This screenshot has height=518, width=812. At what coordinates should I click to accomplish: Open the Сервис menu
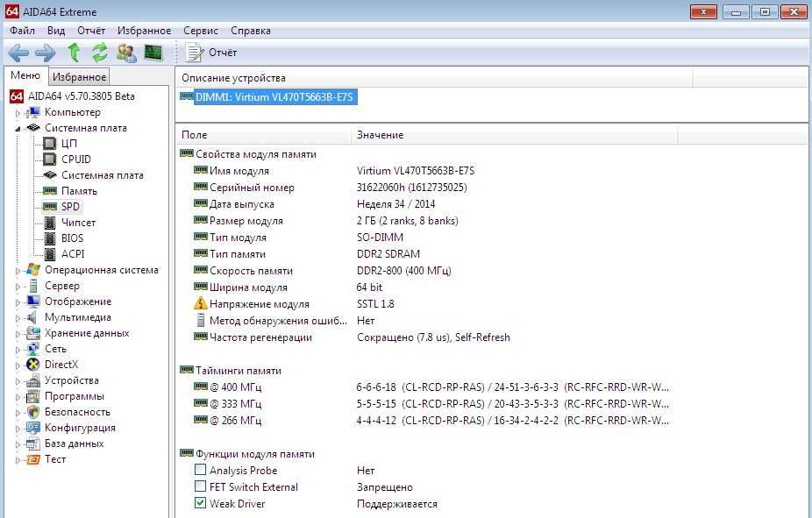201,31
